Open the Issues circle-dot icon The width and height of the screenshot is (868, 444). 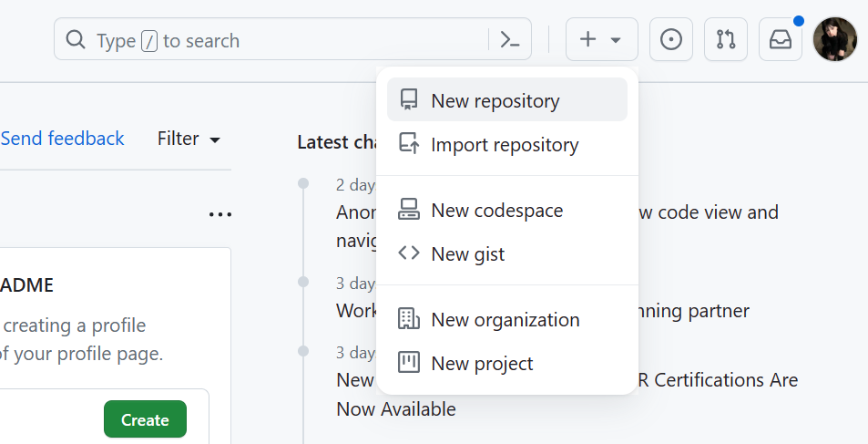pyautogui.click(x=671, y=40)
